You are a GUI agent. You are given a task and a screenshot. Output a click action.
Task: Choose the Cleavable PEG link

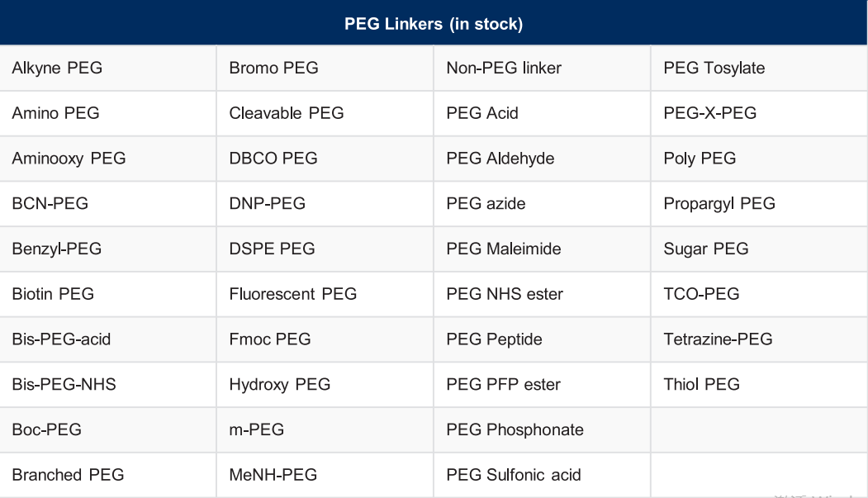[286, 113]
